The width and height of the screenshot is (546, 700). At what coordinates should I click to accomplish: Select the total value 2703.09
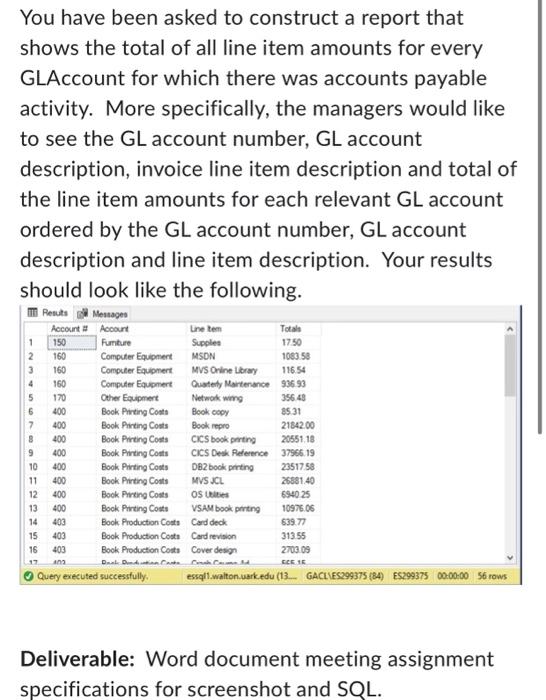point(296,550)
